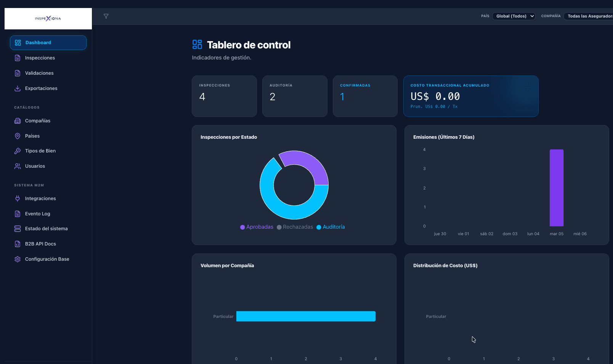The image size is (613, 364).
Task: Open Configuración Base gear icon
Action: click(x=18, y=259)
